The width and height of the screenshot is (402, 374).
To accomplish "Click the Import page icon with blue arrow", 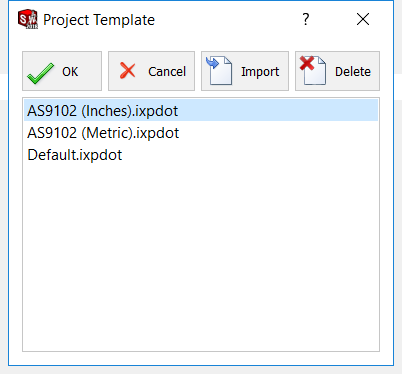I will pyautogui.click(x=219, y=70).
